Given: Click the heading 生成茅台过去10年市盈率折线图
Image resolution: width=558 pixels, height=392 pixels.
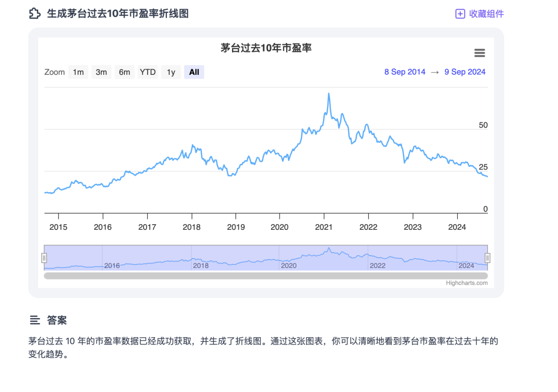Looking at the screenshot, I should tap(118, 13).
